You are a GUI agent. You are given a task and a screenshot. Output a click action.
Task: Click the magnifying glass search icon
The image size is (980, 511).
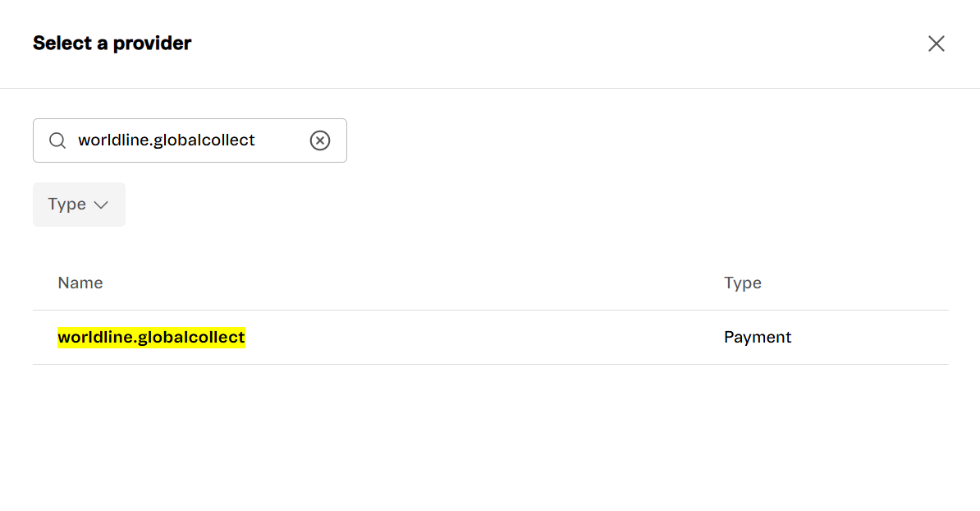pyautogui.click(x=57, y=140)
